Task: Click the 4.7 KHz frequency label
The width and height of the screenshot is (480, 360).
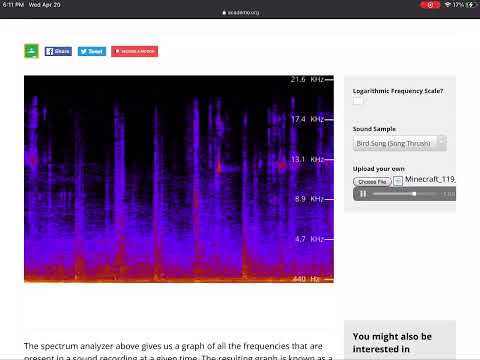Action: coord(309,239)
